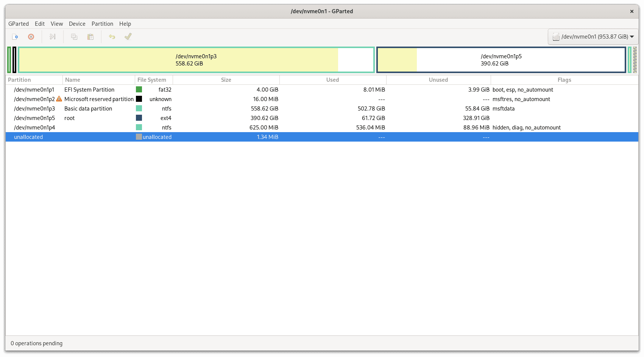Click the Apply all operations checkmark

click(x=128, y=36)
